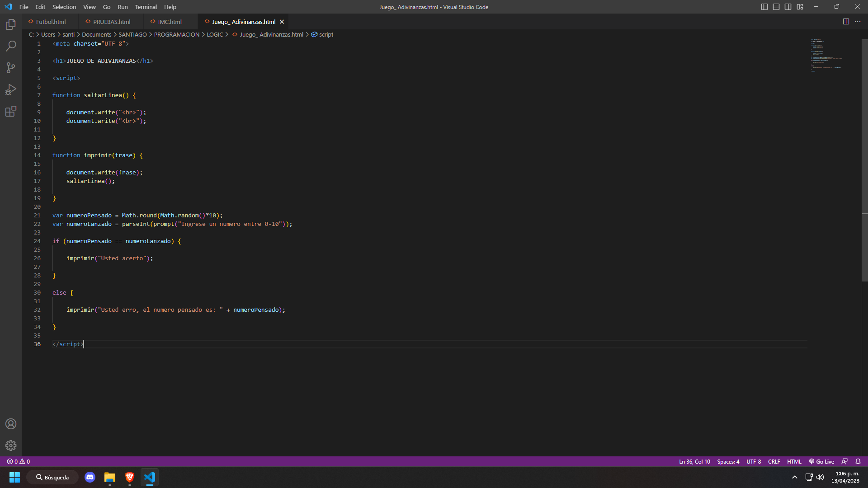The height and width of the screenshot is (488, 868).
Task: Click the code minimap preview
Action: (826, 55)
